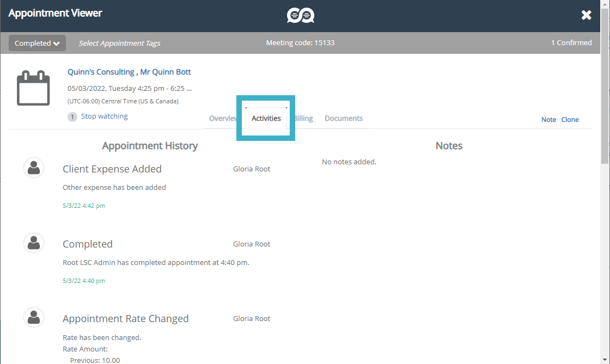The image size is (610, 364).
Task: Click avatar next to Completed history entry
Action: click(34, 243)
